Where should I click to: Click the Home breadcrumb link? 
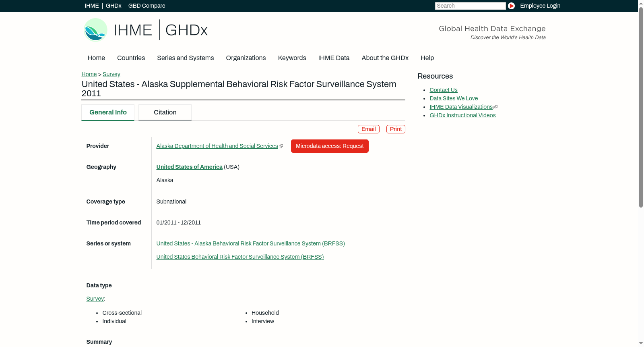(89, 74)
